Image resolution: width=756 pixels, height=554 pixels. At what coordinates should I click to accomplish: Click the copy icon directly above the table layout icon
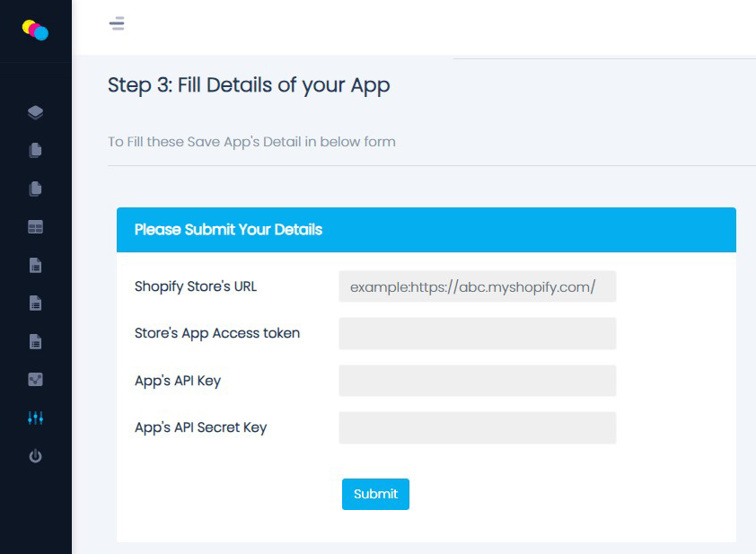click(35, 189)
